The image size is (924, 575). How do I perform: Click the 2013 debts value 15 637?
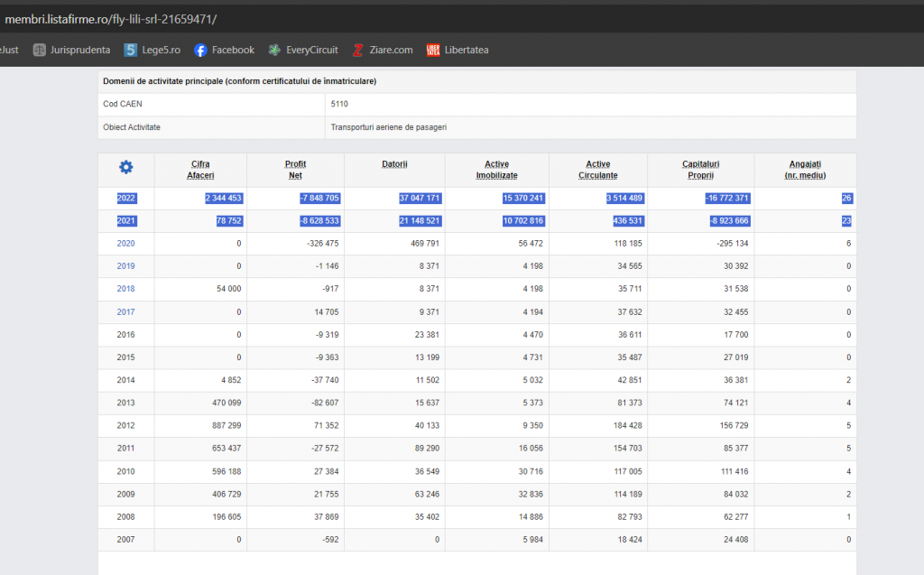pos(427,403)
